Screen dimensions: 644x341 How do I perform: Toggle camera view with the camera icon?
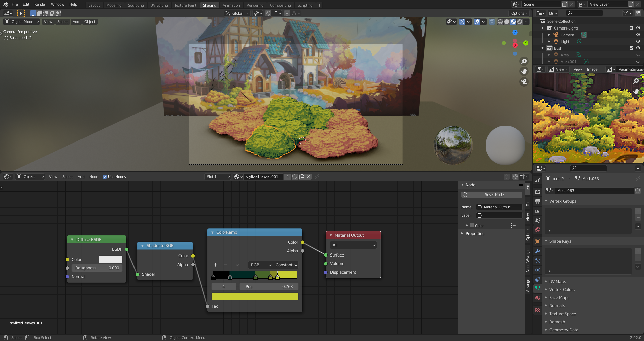524,82
